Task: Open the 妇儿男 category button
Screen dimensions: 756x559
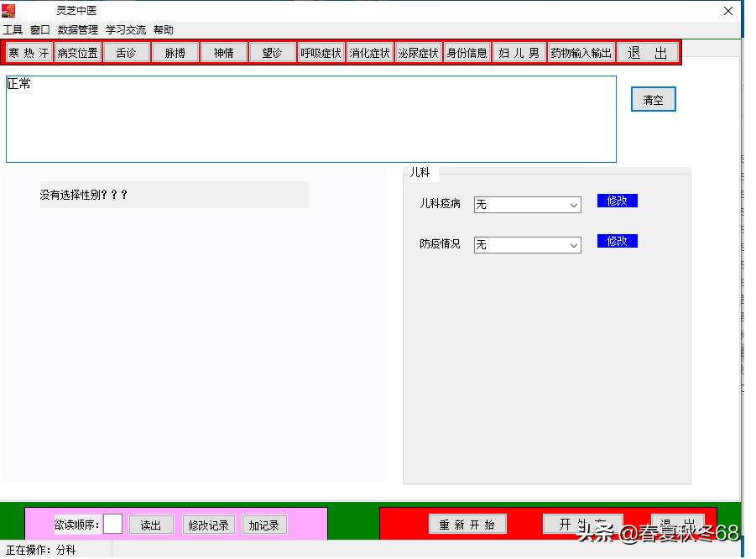Action: pos(519,51)
